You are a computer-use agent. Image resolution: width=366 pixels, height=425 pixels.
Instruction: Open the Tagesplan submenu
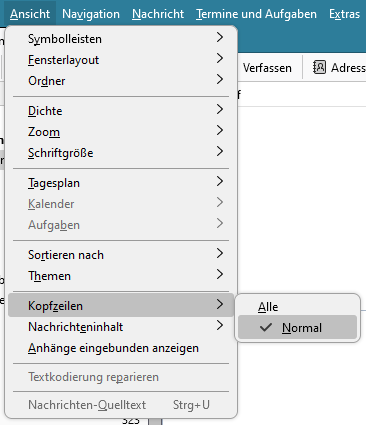[x=121, y=183]
